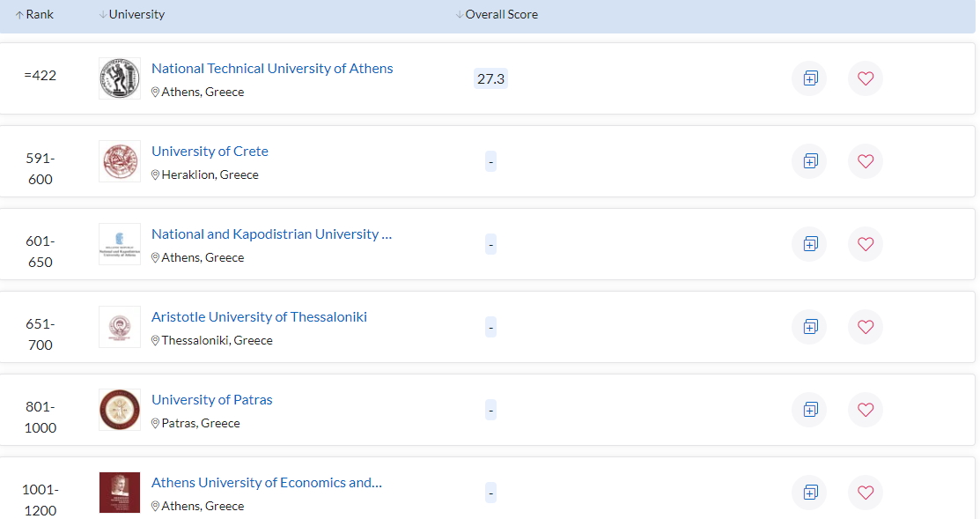This screenshot has width=980, height=519.
Task: Add University of Crete to compare list
Action: pos(810,161)
